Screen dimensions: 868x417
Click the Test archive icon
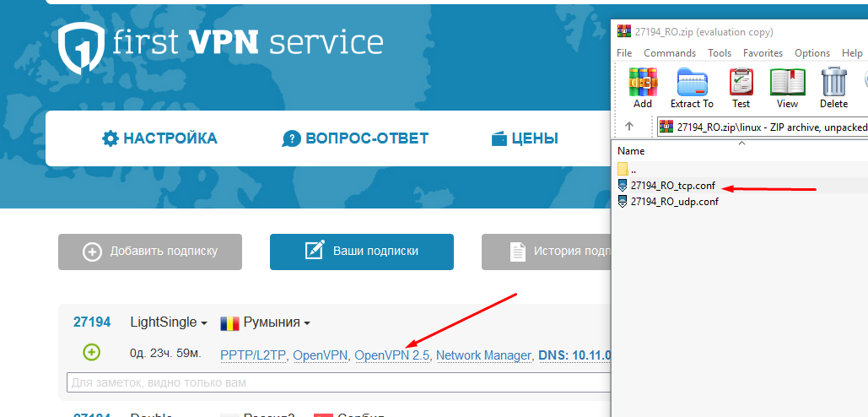tap(741, 84)
